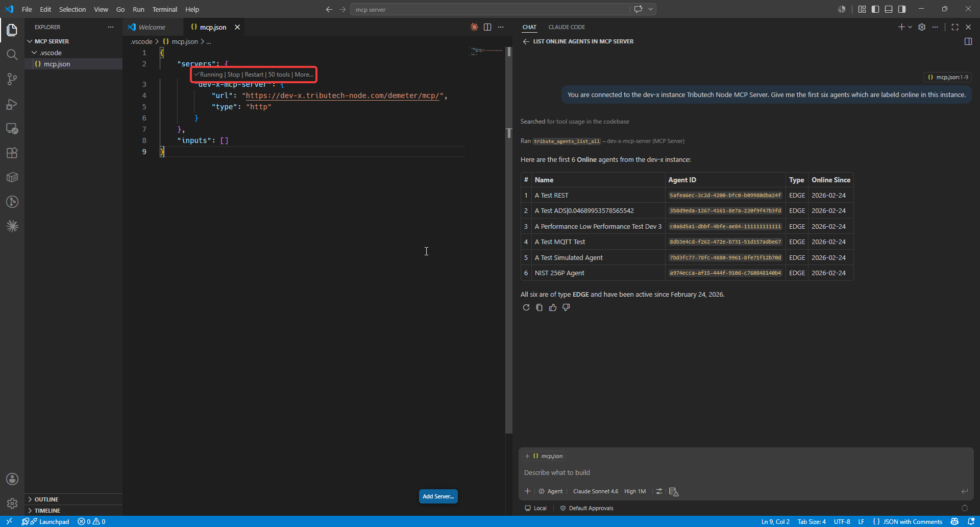980x527 pixels.
Task: Copy the chat response
Action: (540, 307)
